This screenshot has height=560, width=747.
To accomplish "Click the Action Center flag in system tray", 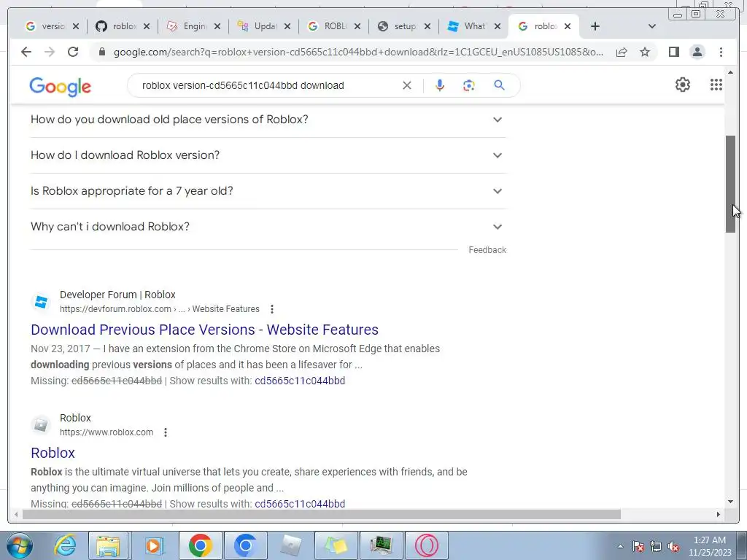I will coord(638,547).
